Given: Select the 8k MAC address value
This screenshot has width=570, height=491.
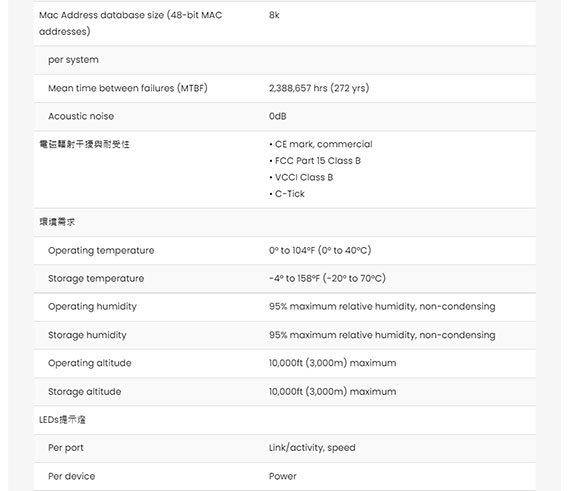Looking at the screenshot, I should click(x=274, y=15).
